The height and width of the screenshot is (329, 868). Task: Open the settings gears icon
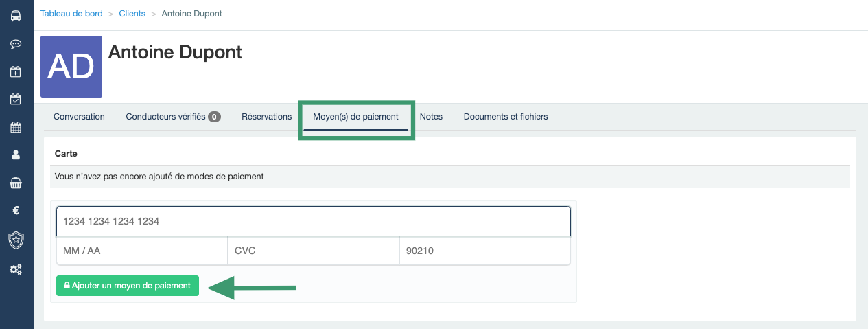(16, 269)
